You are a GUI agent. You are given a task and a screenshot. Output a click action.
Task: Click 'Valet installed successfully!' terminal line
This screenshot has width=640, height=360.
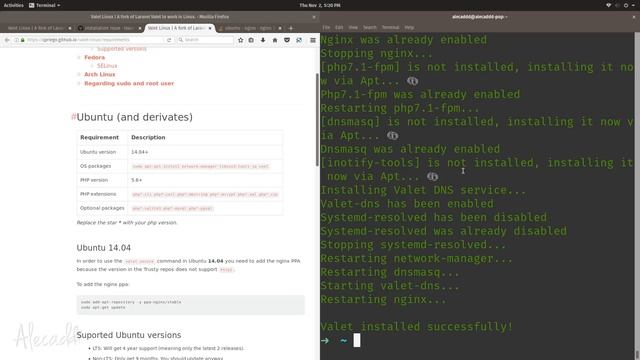point(416,327)
